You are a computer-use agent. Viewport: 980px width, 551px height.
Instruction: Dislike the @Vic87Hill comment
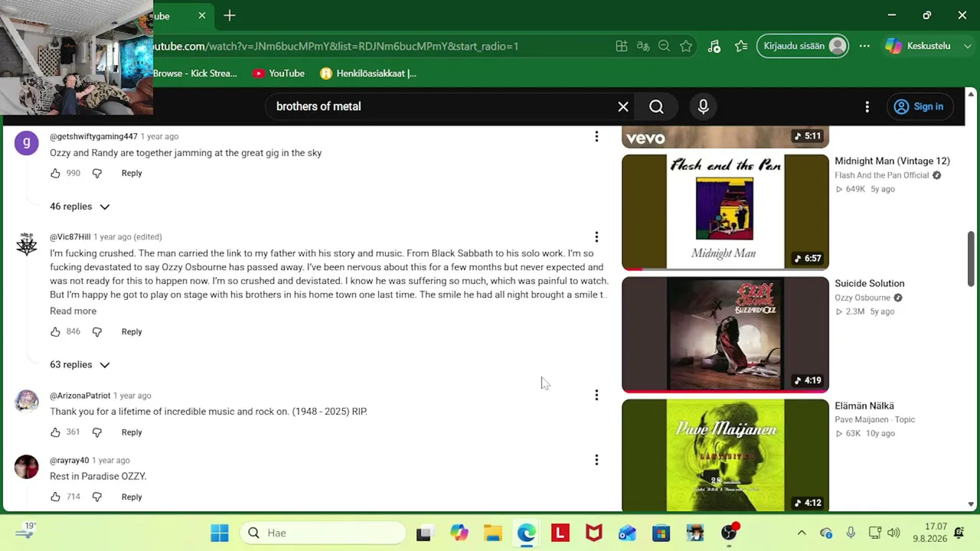pos(97,331)
